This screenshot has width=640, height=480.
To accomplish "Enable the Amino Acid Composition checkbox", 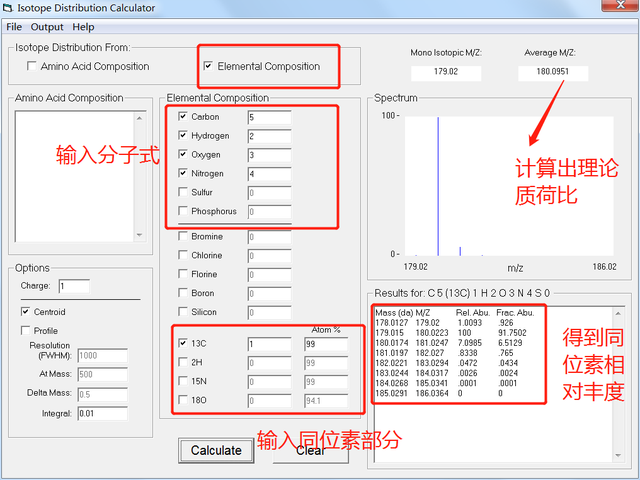I will (33, 67).
